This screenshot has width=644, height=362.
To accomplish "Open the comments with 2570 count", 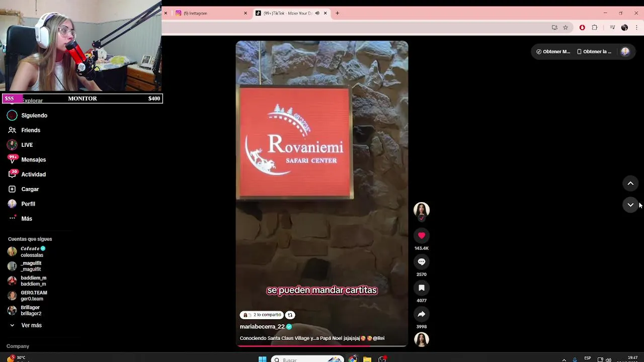I will (422, 261).
